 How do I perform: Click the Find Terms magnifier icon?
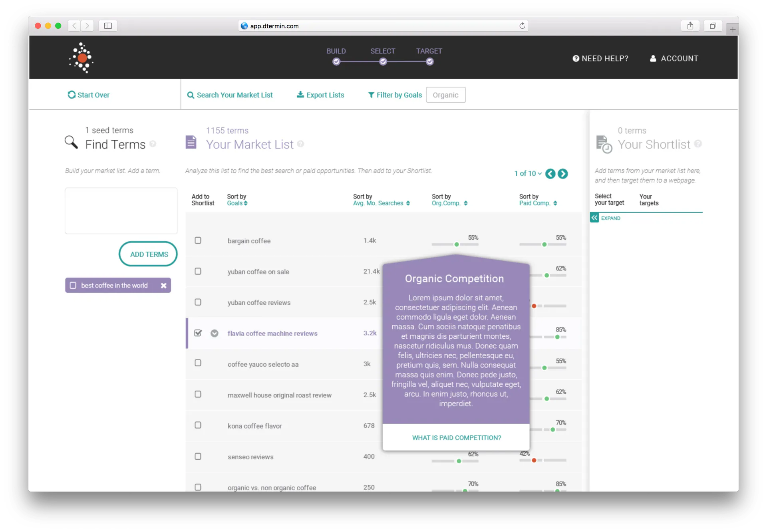[x=71, y=142]
